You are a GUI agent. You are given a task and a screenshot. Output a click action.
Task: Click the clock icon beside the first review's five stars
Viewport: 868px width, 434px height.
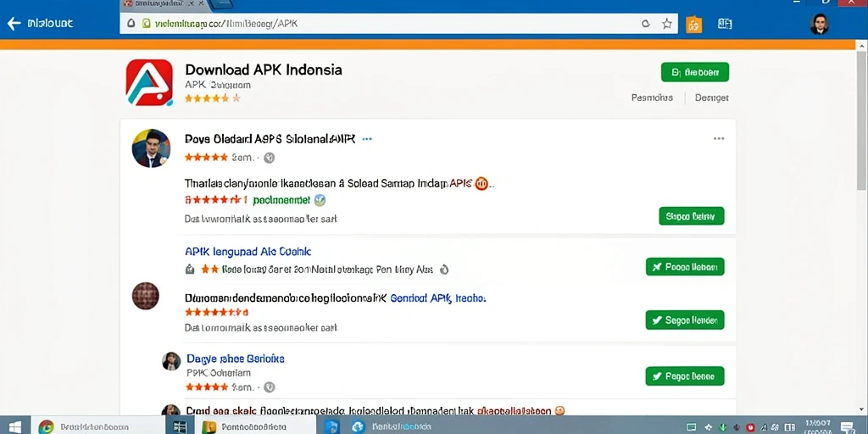(269, 158)
